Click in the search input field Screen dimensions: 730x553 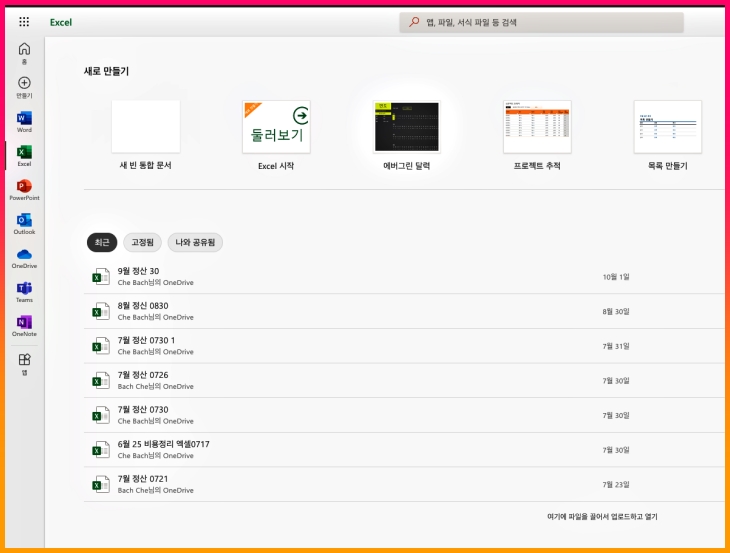coord(541,22)
